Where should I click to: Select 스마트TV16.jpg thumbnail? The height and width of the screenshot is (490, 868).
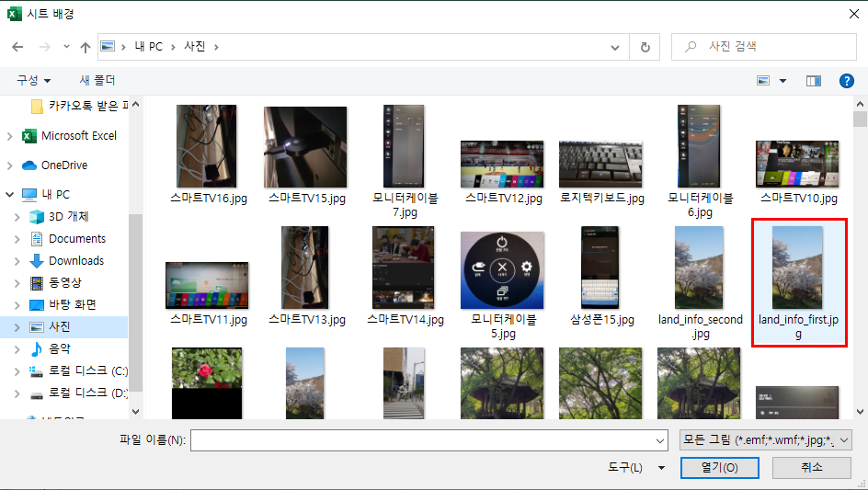[207, 147]
